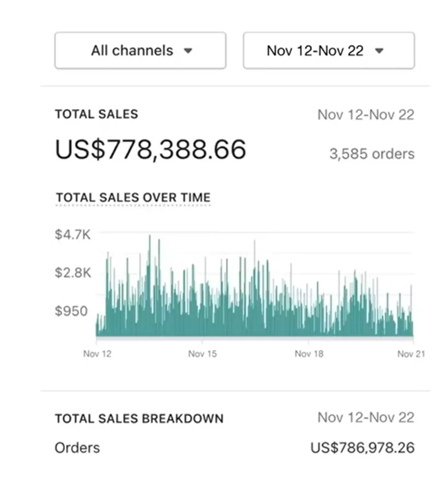Select the Nov 21 marker on the chart axis

tap(411, 354)
